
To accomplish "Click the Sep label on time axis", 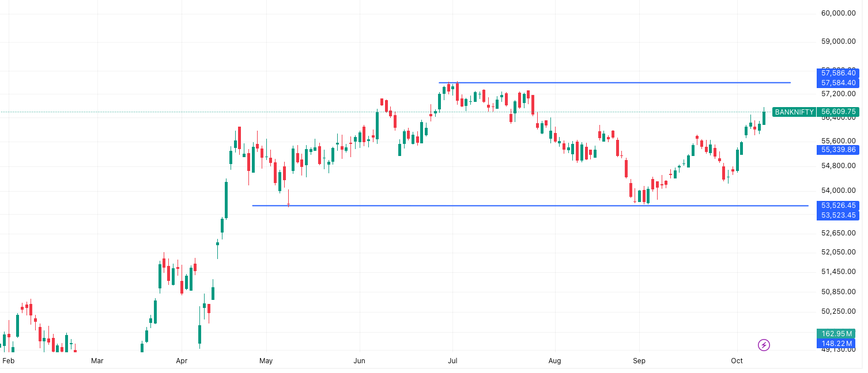I will 639,361.
